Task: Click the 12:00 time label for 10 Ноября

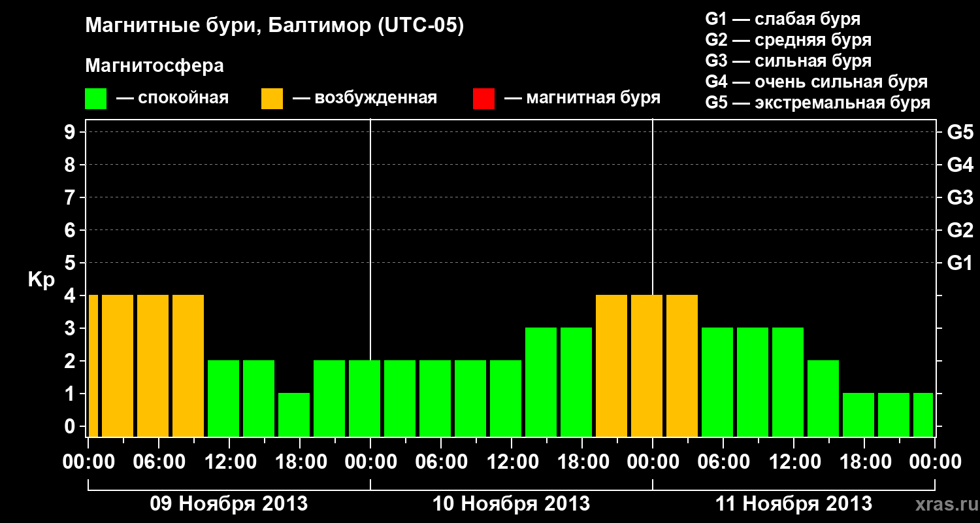Action: [x=512, y=462]
